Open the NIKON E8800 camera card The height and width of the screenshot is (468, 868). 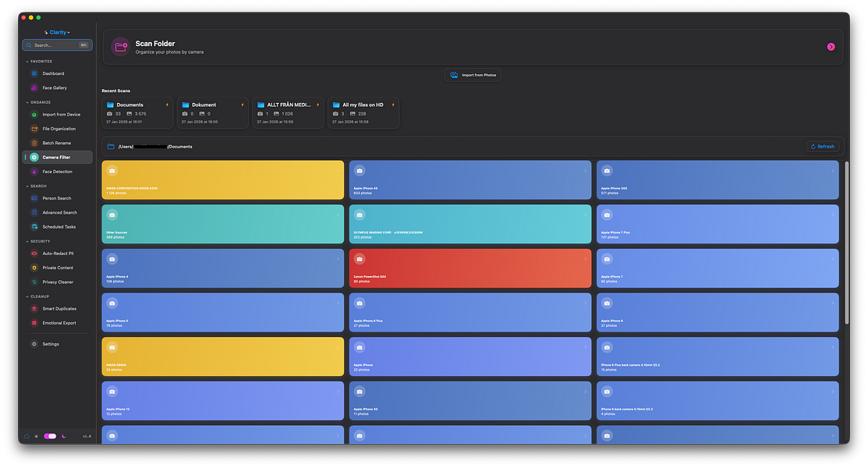click(222, 357)
